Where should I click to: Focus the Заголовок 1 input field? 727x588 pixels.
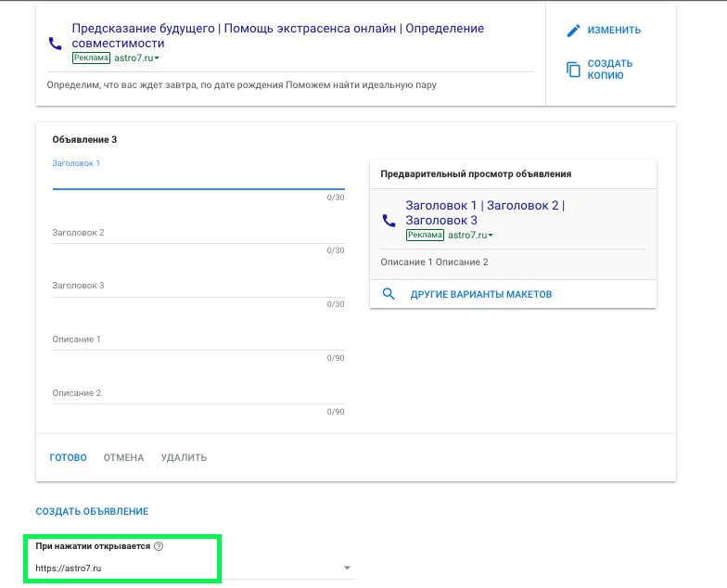coord(198,180)
